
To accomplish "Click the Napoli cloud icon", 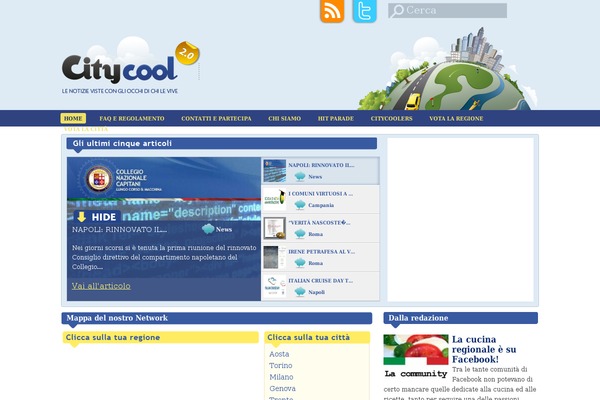I will coord(300,292).
